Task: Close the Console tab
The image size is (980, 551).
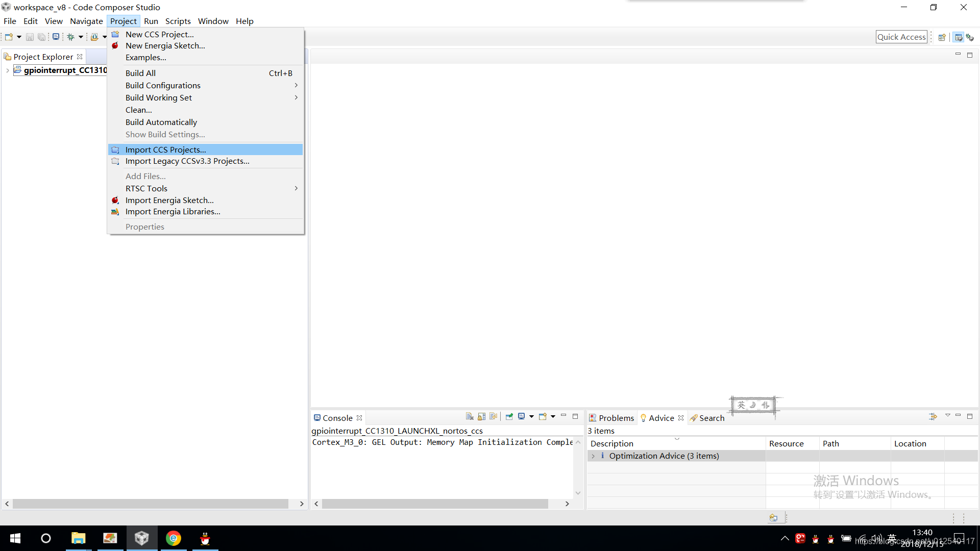Action: pos(359,418)
